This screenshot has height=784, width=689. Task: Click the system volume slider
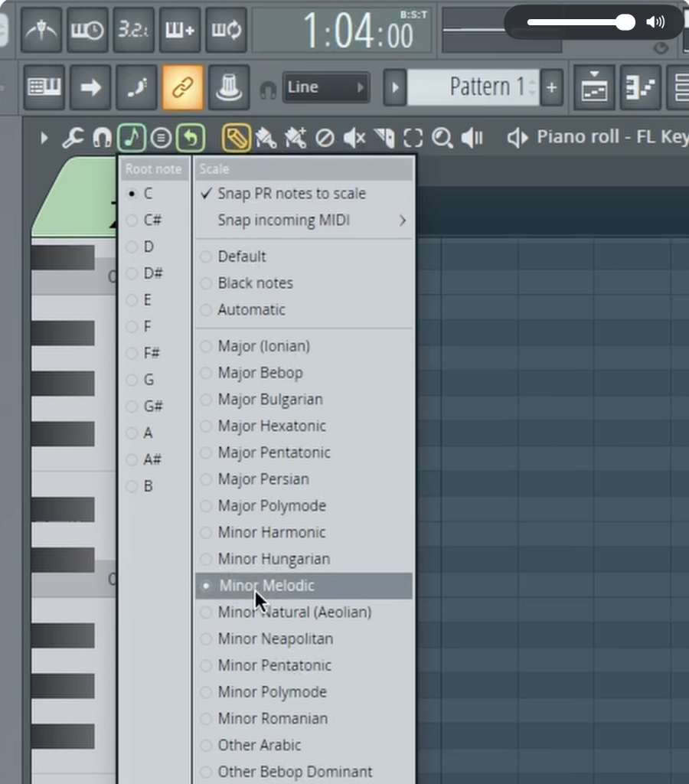click(x=580, y=22)
